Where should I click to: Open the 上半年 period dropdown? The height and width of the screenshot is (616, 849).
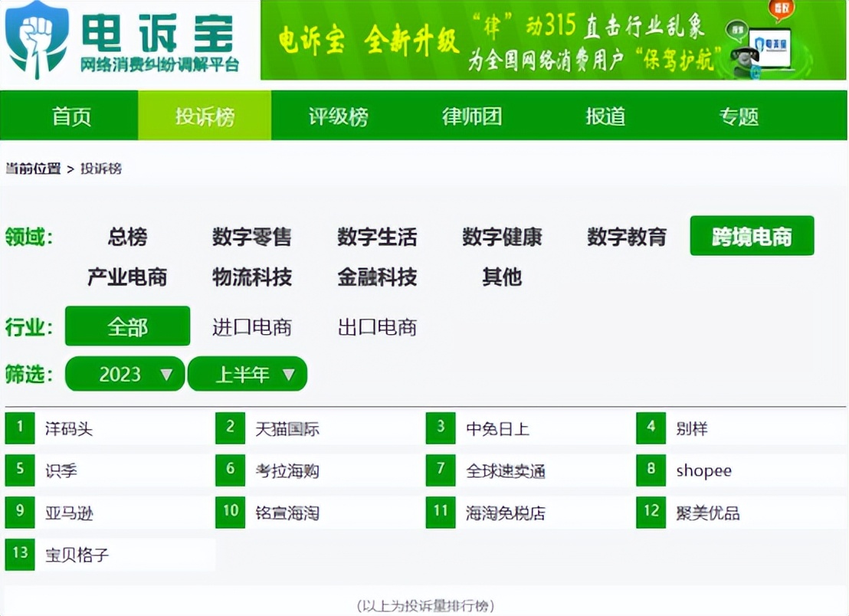[x=247, y=373]
